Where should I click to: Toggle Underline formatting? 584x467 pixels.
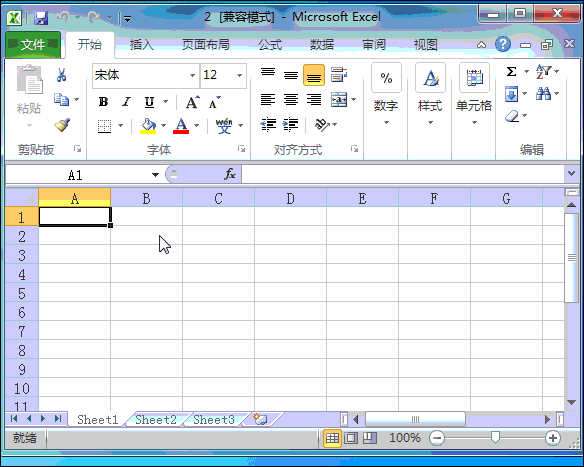tap(149, 102)
